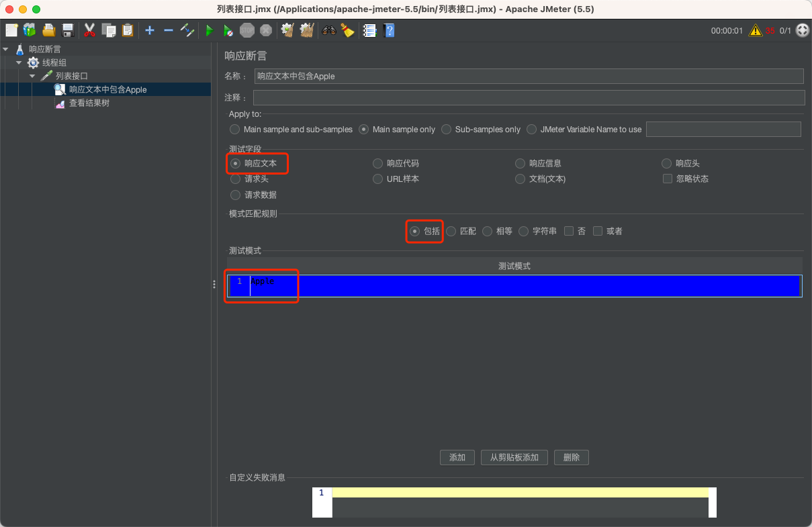Click the Shutdown threads icon
Image resolution: width=812 pixels, height=527 pixels.
click(266, 30)
